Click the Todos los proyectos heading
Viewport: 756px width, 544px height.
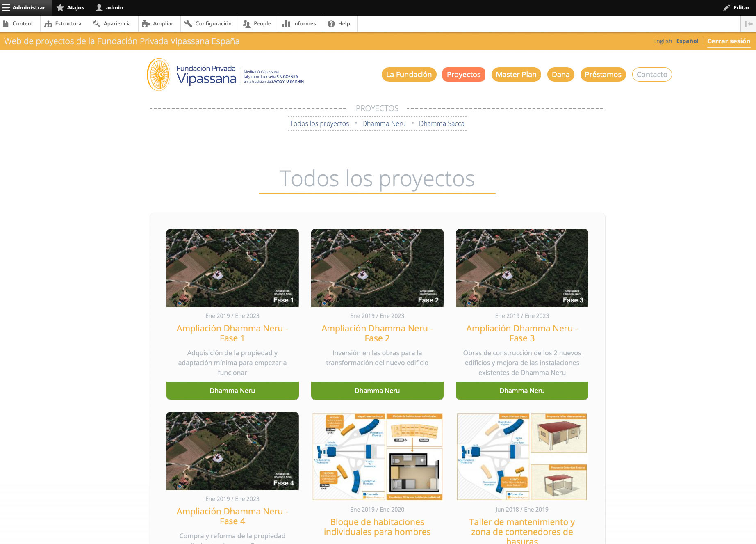[x=377, y=178]
